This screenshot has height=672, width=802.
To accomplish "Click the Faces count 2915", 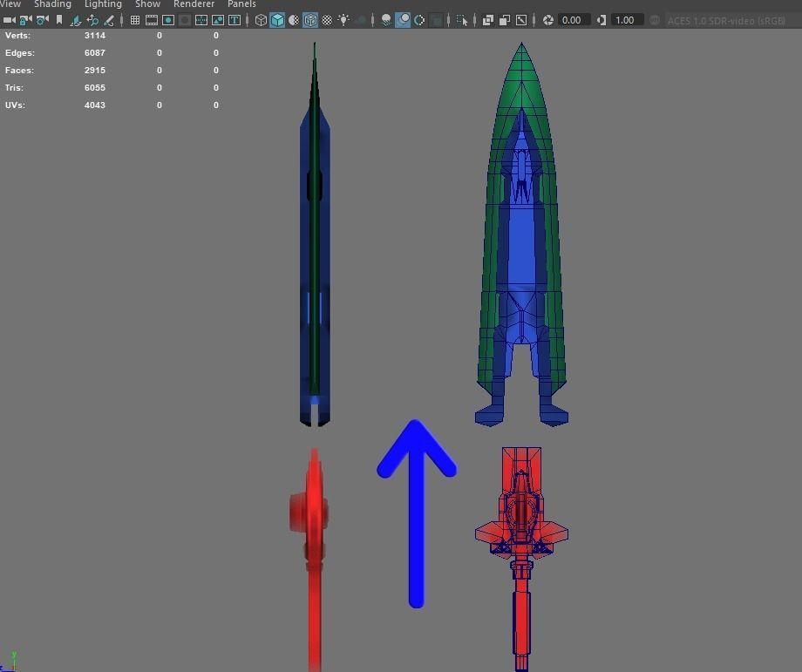I will pyautogui.click(x=95, y=70).
